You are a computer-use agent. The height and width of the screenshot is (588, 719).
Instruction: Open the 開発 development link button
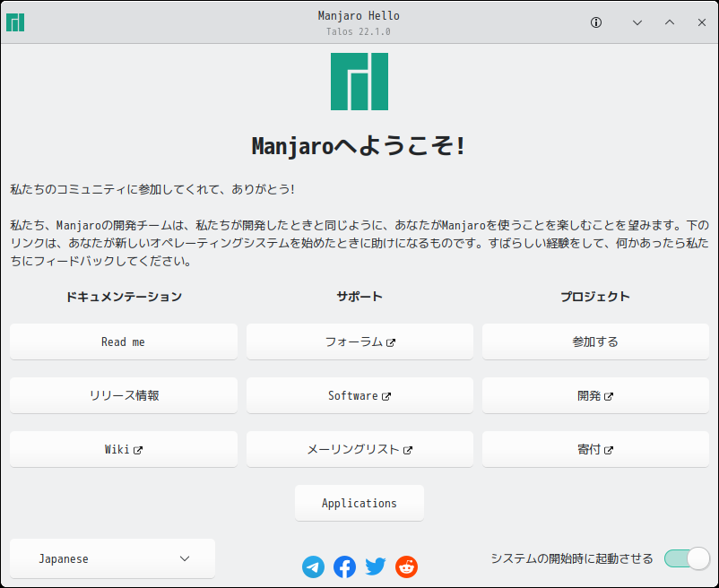point(595,395)
